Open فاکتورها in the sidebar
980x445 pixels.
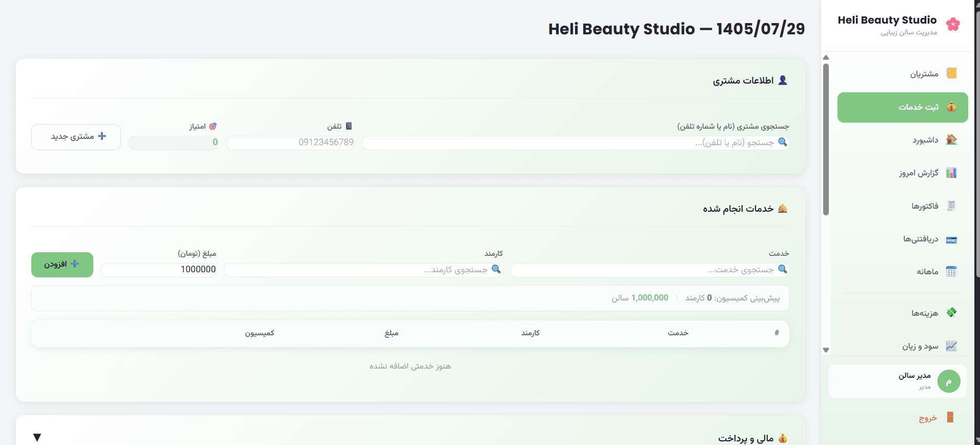pos(903,206)
